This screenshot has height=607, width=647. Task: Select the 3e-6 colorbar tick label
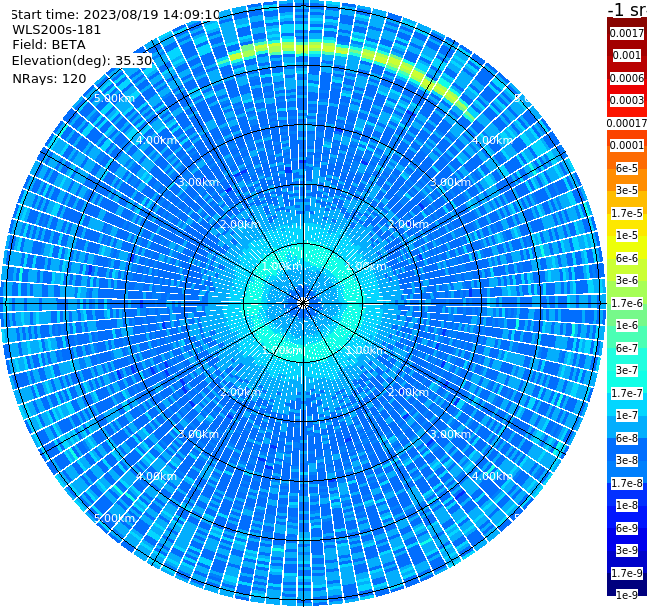pyautogui.click(x=627, y=280)
